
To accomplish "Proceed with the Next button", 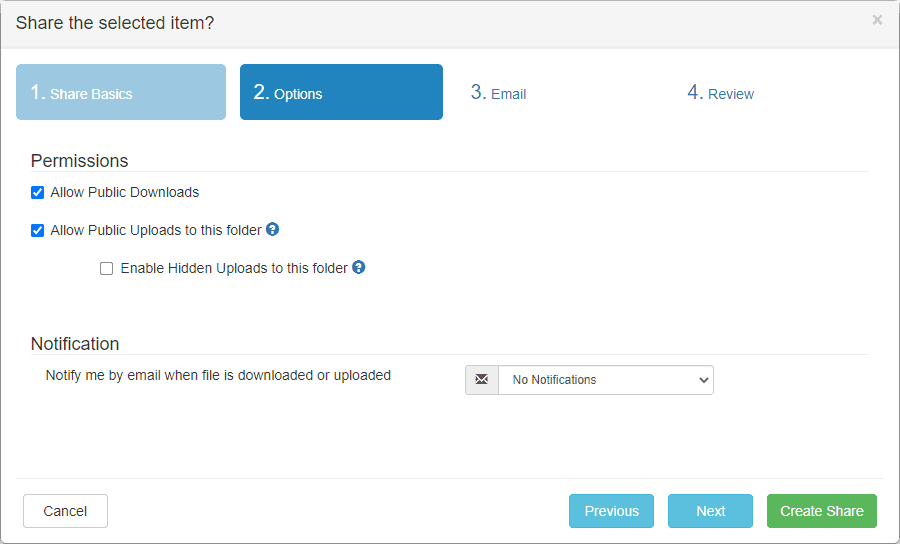I will click(710, 511).
